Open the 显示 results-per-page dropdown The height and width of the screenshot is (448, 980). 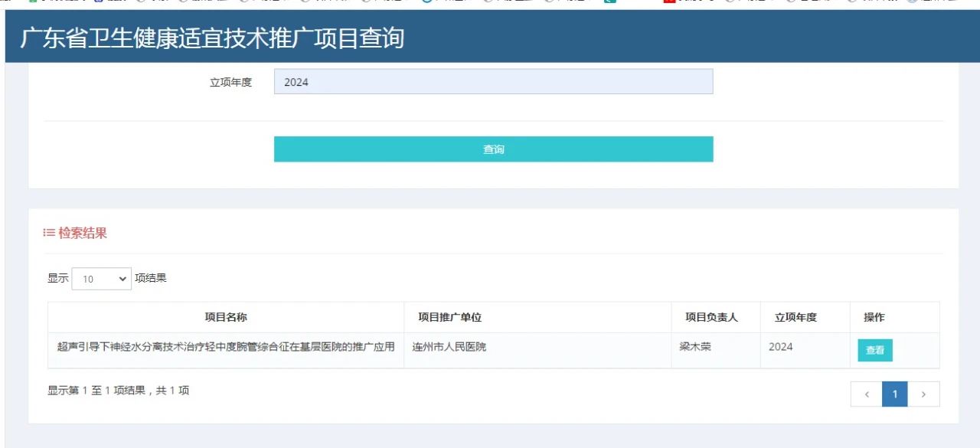(x=102, y=279)
